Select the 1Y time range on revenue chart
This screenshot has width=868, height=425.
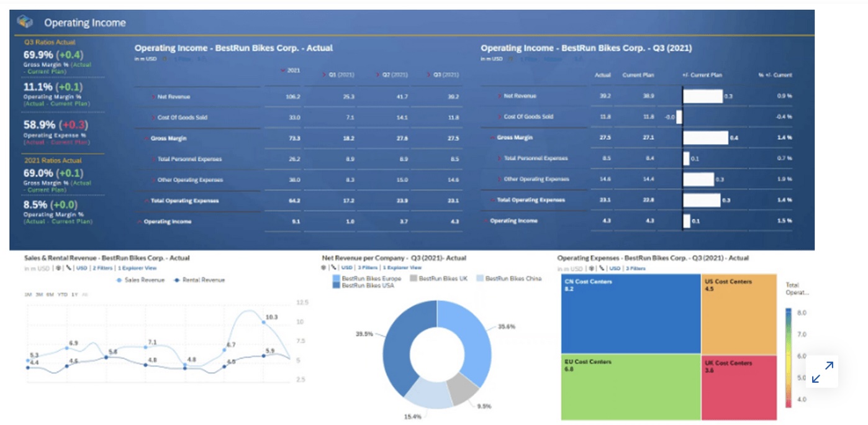75,294
